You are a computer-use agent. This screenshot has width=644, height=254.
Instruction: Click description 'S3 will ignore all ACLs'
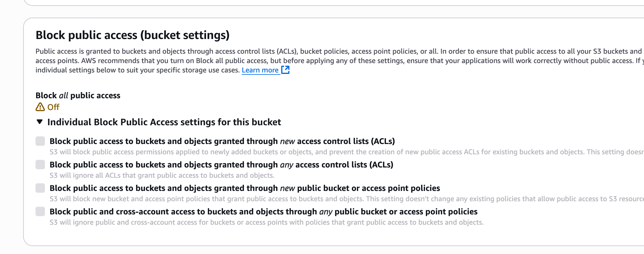tap(162, 175)
